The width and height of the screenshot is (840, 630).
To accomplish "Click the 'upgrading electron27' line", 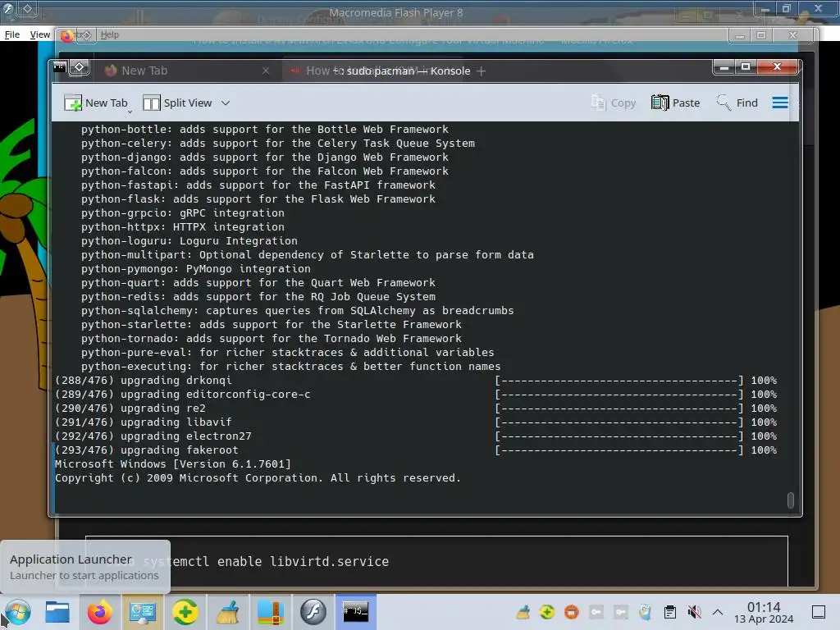I will click(153, 436).
